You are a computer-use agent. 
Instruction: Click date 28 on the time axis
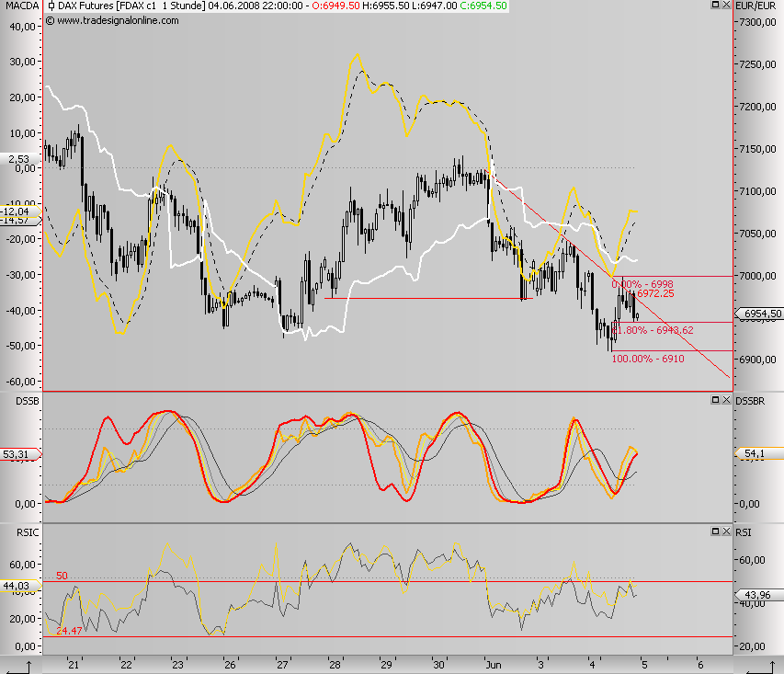[335, 665]
